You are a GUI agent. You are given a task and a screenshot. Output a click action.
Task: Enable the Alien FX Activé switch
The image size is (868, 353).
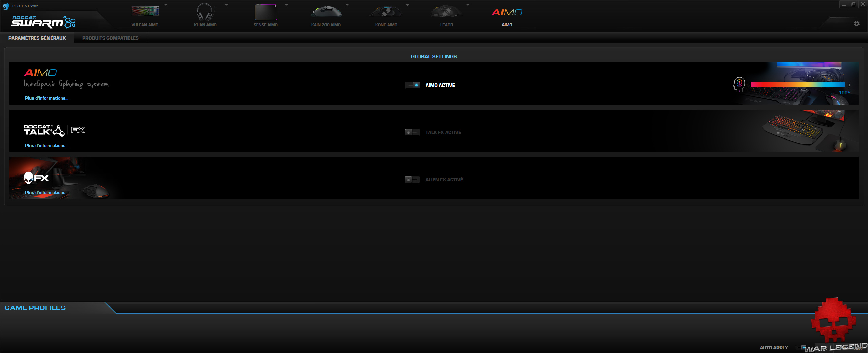click(413, 180)
